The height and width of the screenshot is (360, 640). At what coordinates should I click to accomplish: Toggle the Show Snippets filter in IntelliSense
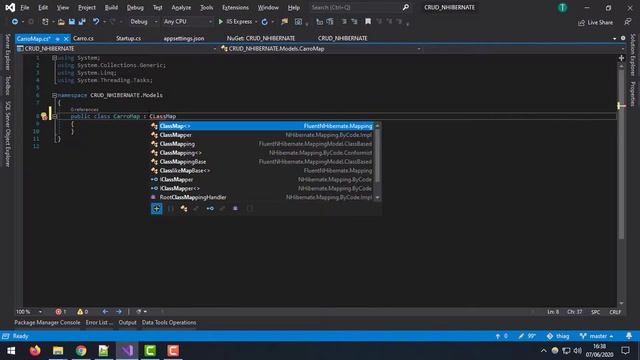[249, 209]
